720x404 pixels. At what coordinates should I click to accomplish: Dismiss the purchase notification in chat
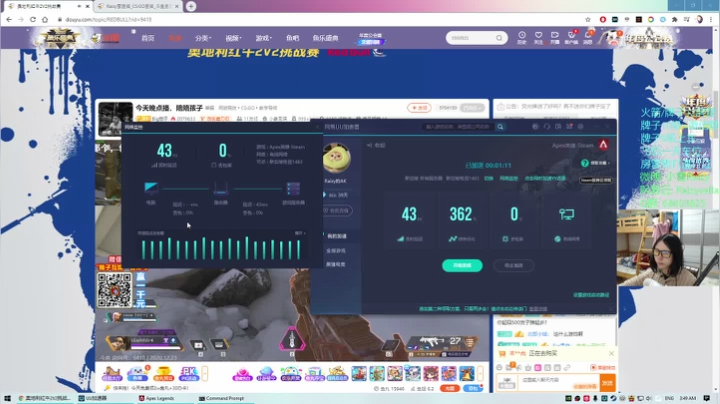click(611, 354)
